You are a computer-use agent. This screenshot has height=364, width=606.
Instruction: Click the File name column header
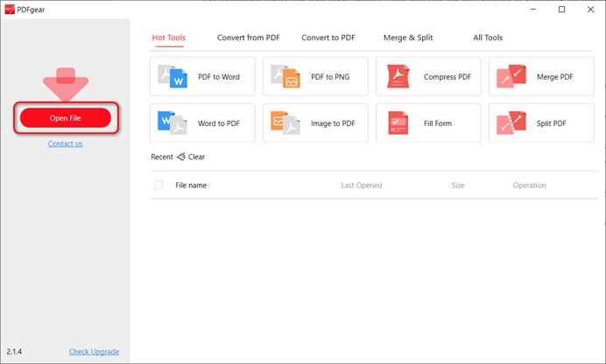[191, 185]
